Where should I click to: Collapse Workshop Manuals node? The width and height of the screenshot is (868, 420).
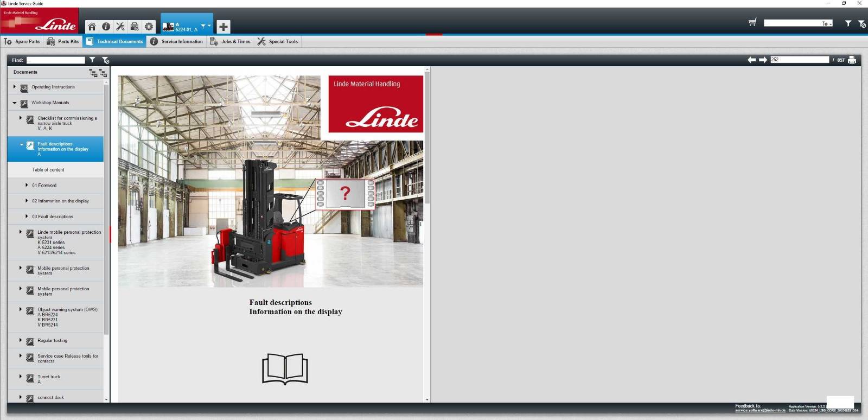click(x=15, y=103)
